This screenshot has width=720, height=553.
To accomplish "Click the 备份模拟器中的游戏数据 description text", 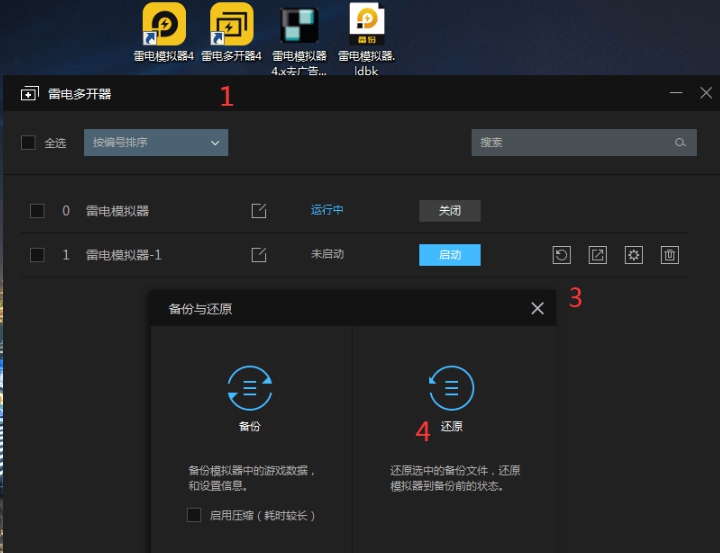I will point(252,478).
